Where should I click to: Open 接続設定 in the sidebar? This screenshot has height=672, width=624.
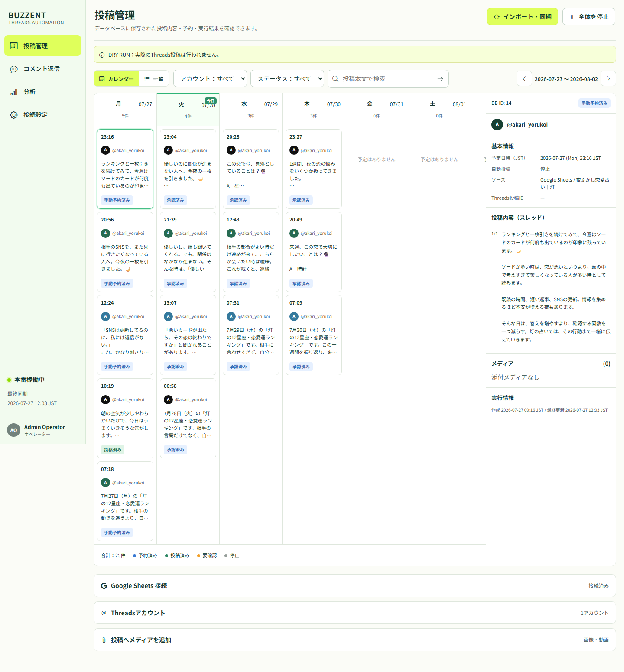click(x=42, y=115)
